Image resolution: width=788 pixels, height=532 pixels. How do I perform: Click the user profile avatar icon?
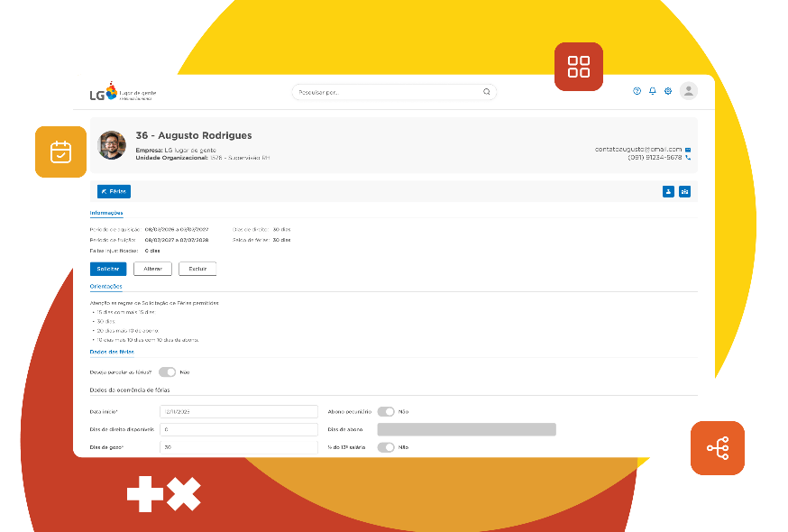pyautogui.click(x=689, y=91)
